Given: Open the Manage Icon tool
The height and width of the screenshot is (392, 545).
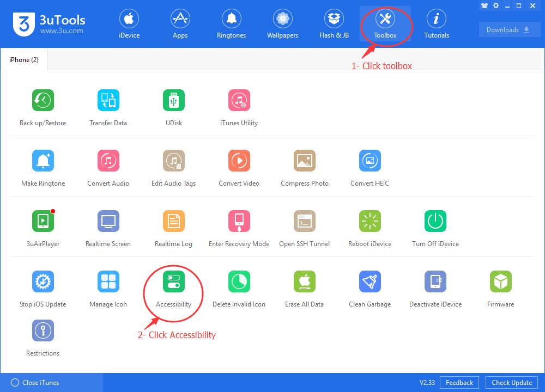Looking at the screenshot, I should coord(108,281).
